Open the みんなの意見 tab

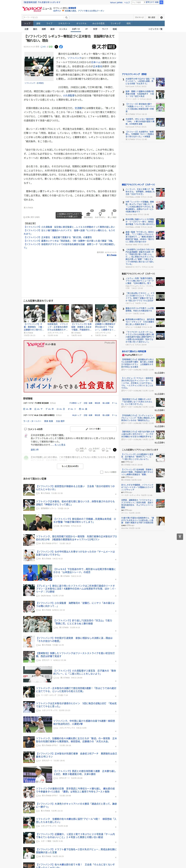point(98,24)
